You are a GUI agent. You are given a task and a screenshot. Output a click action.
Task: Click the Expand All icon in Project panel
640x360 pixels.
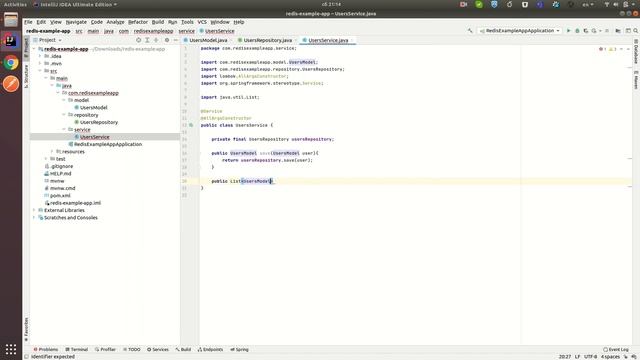[147, 40]
